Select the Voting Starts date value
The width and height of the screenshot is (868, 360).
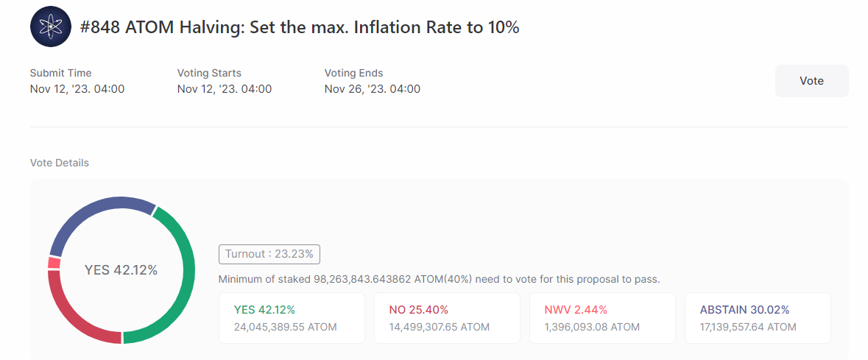[x=225, y=89]
